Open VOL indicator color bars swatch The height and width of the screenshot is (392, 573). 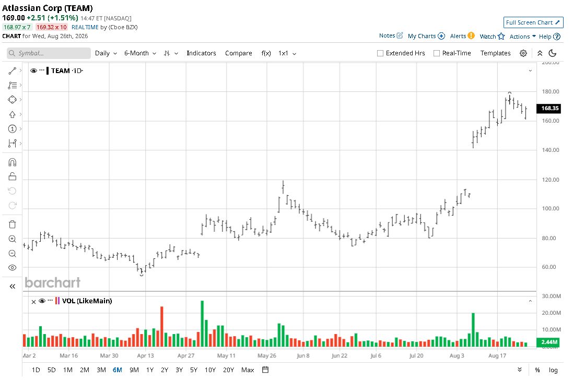tap(57, 301)
